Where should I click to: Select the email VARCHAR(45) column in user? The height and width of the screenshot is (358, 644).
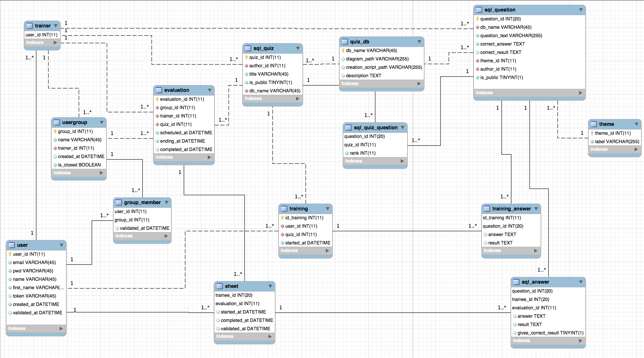(x=34, y=262)
